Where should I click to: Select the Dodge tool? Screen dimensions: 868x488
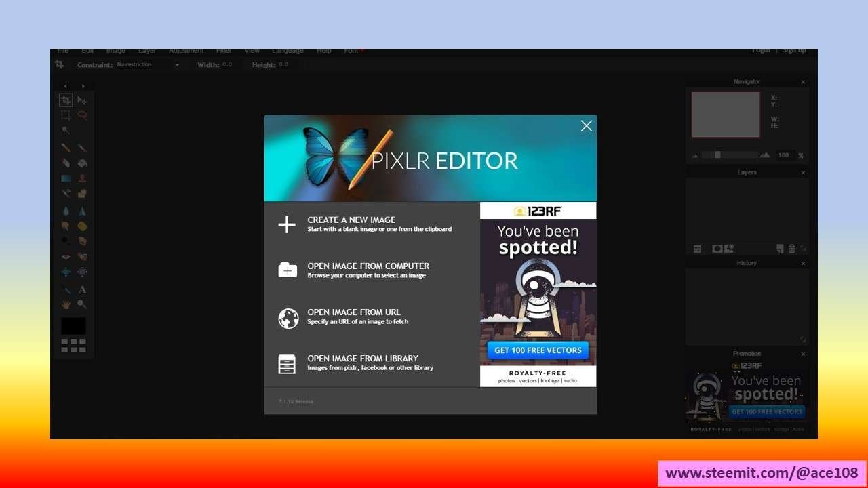pos(66,241)
